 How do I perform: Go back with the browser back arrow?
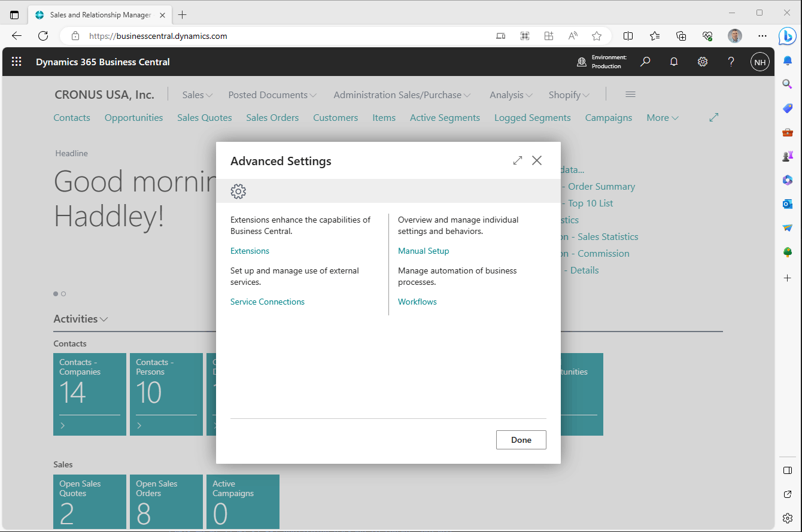pyautogui.click(x=17, y=36)
